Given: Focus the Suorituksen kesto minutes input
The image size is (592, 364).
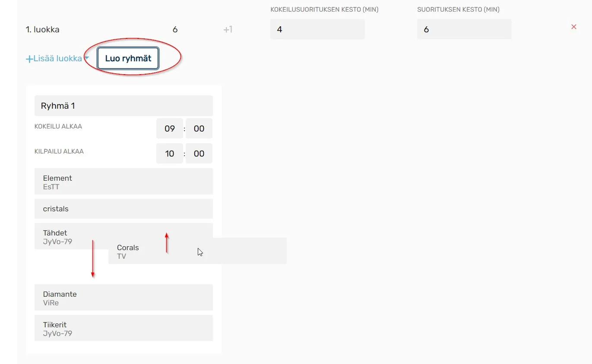Looking at the screenshot, I should coord(464,29).
